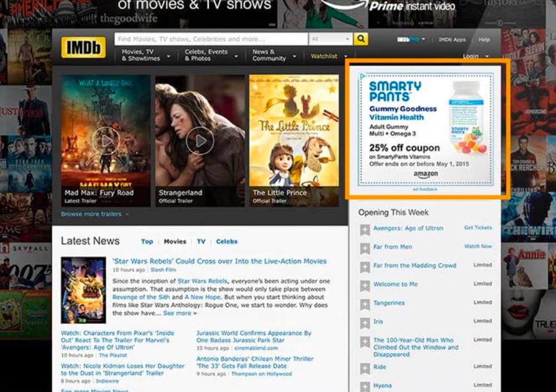Open Pixar's 'Inside Out' characters react headline
Screen dimensions: 556x392
tap(117, 340)
